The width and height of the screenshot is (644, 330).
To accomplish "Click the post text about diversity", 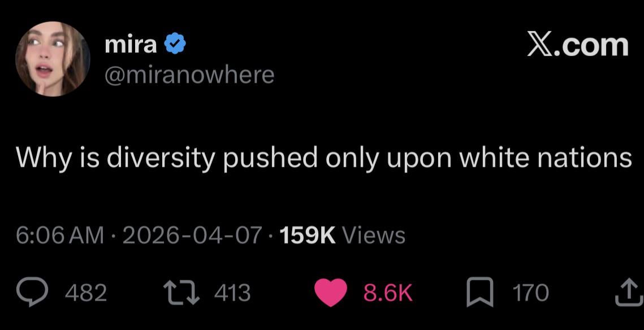I will tap(323, 158).
